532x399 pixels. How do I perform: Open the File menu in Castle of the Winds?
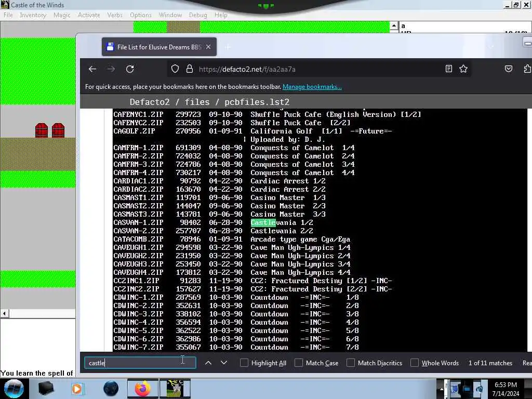point(8,15)
